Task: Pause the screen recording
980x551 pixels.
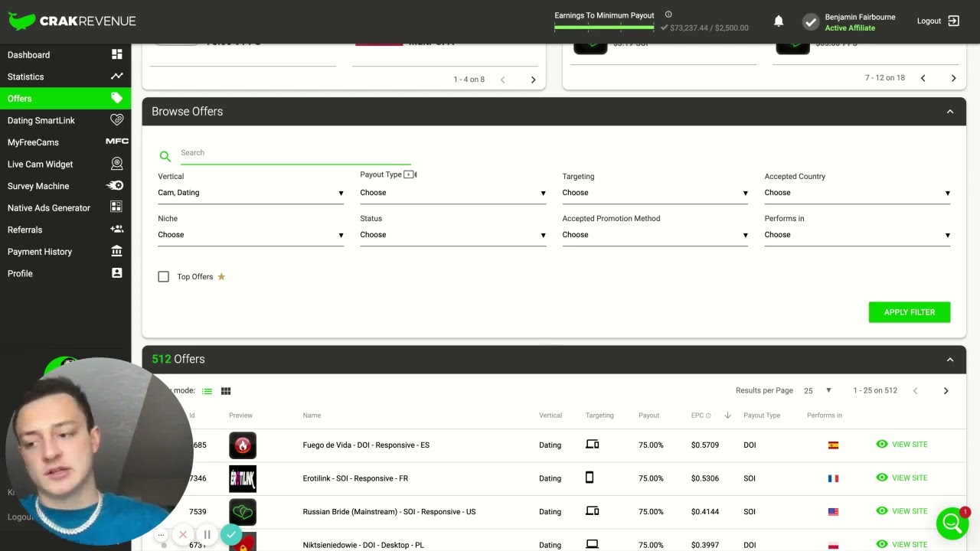Action: coord(207,534)
